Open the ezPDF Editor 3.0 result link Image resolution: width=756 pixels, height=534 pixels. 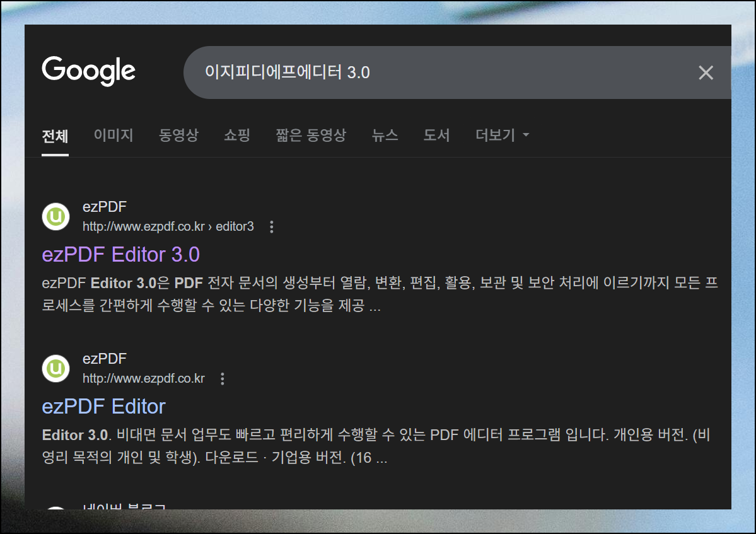[120, 255]
